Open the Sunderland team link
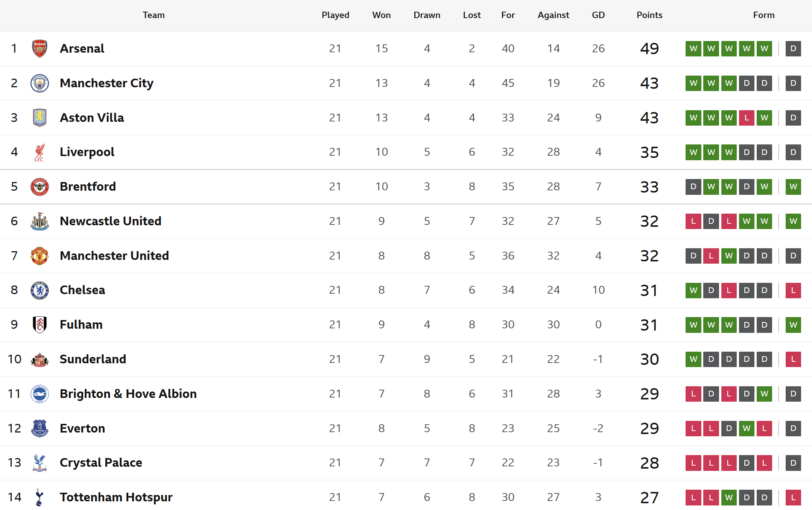The height and width of the screenshot is (510, 812). [x=93, y=359]
